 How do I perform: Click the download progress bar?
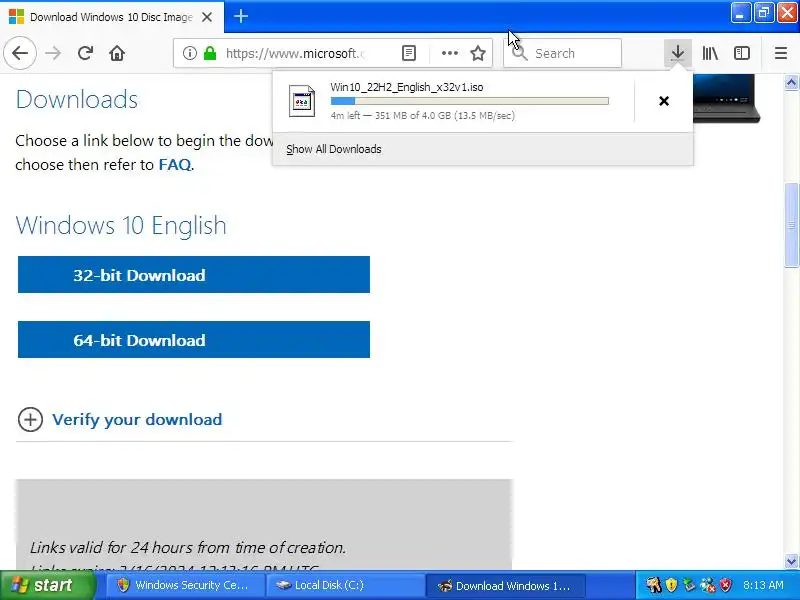click(x=469, y=101)
